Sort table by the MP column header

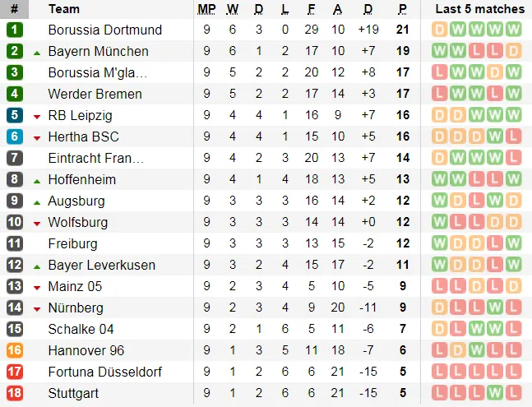pyautogui.click(x=206, y=9)
